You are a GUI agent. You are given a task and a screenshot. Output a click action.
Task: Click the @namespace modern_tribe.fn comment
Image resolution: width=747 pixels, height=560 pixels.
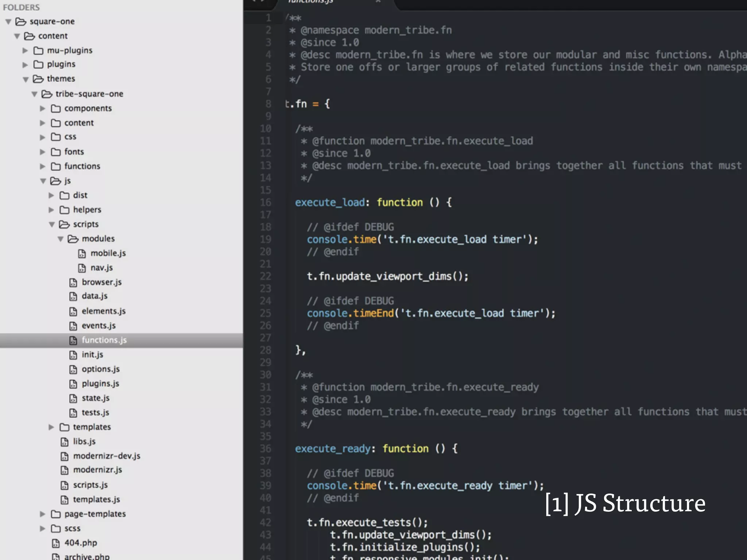tap(376, 30)
